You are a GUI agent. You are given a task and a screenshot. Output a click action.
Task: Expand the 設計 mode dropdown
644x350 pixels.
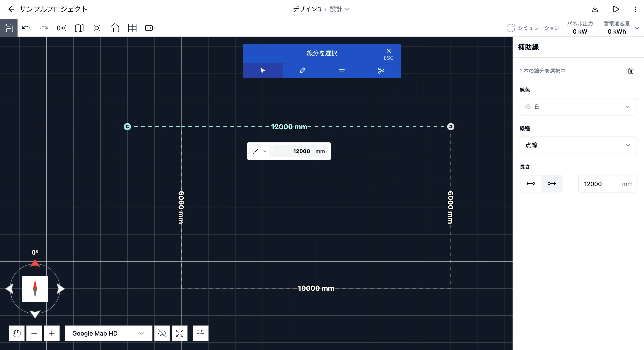(340, 9)
